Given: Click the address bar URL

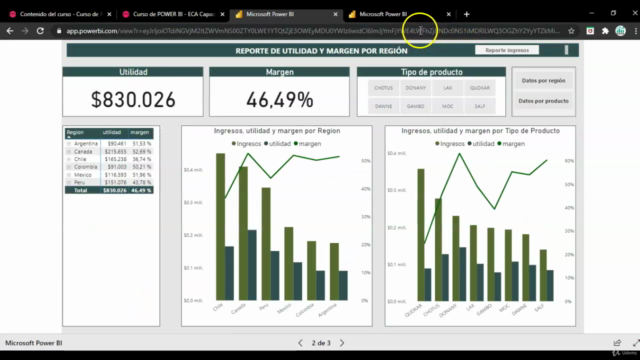Looking at the screenshot, I should (x=312, y=31).
